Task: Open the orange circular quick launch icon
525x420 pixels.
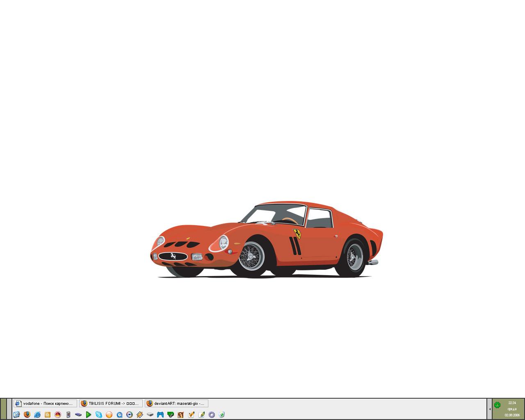Action: pyautogui.click(x=109, y=415)
